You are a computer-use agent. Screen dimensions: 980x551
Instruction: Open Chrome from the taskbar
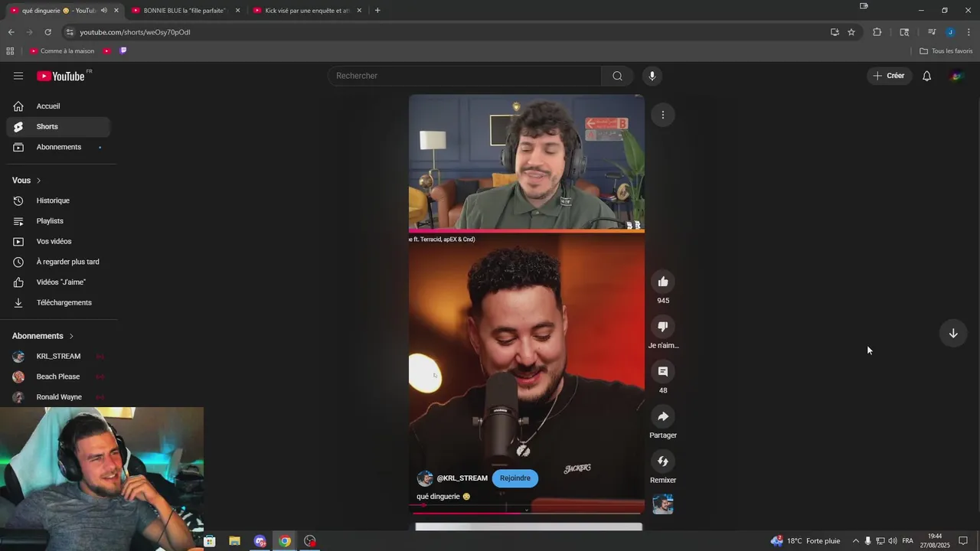tap(285, 541)
